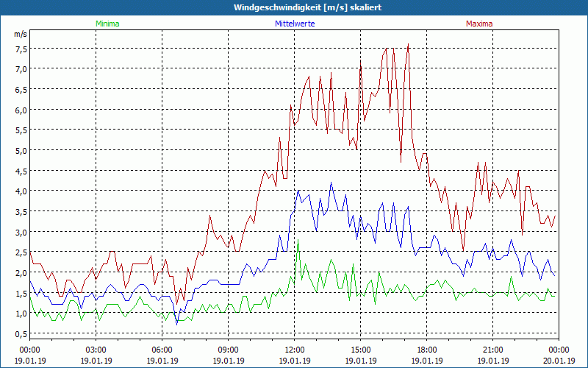Select the 09:00 time axis label

228,350
